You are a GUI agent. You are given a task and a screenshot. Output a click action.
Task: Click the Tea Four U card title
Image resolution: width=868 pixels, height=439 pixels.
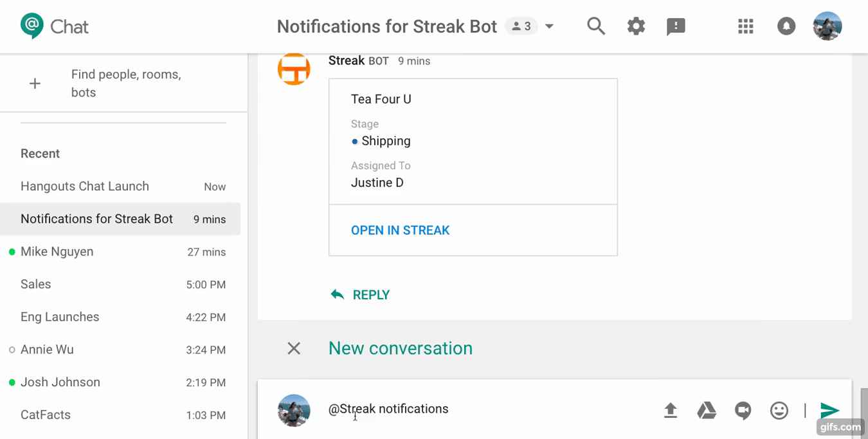click(381, 99)
